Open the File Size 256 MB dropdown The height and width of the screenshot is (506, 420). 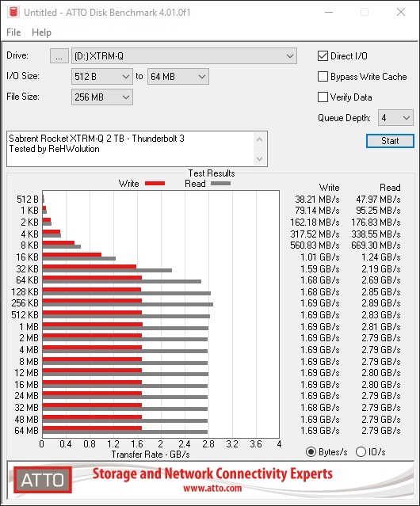pyautogui.click(x=102, y=97)
